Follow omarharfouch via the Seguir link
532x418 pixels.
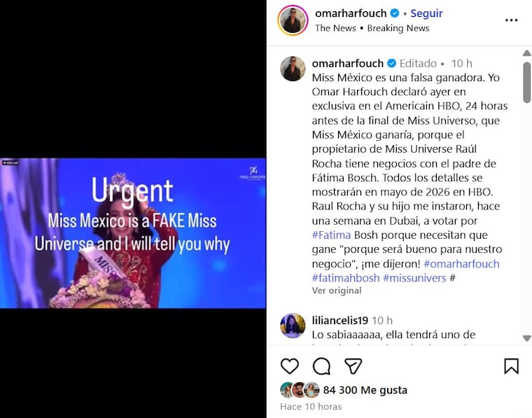pyautogui.click(x=426, y=13)
